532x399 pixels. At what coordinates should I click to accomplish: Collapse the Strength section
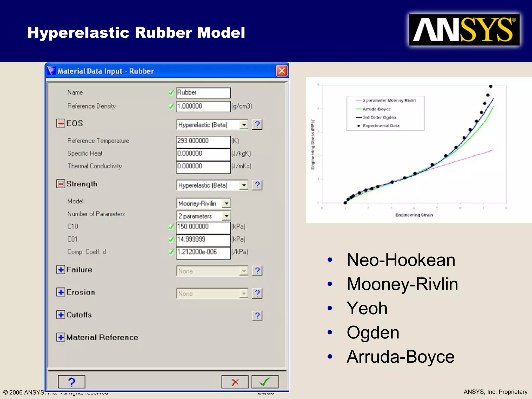coord(61,184)
